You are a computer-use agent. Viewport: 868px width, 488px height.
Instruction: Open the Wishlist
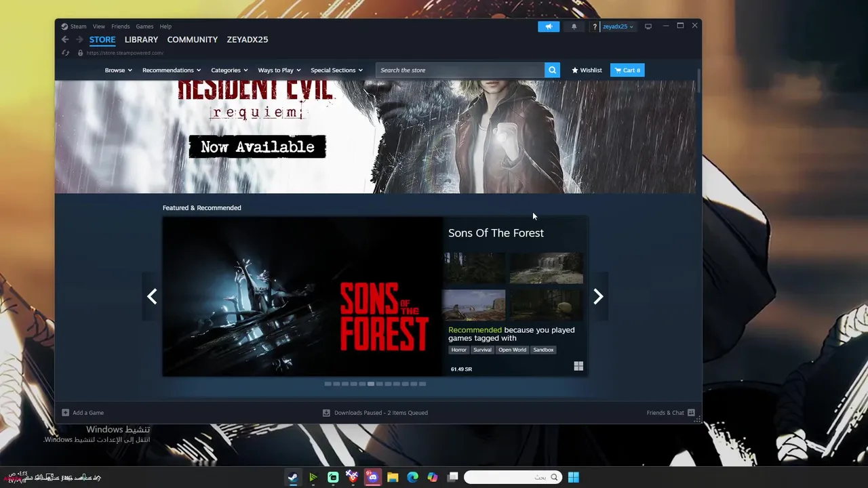pos(587,70)
